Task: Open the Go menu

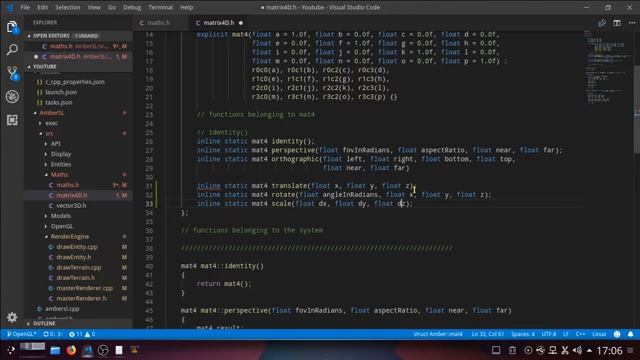Action: pos(111,7)
